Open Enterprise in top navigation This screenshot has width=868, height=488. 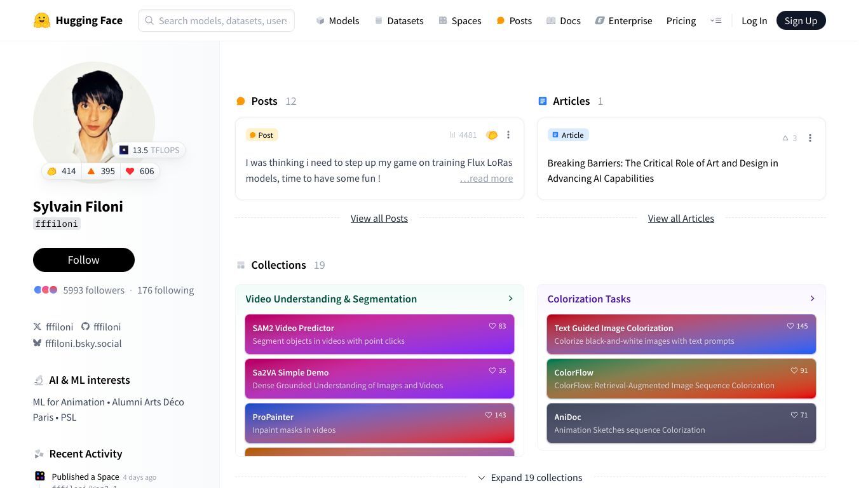[x=623, y=20]
